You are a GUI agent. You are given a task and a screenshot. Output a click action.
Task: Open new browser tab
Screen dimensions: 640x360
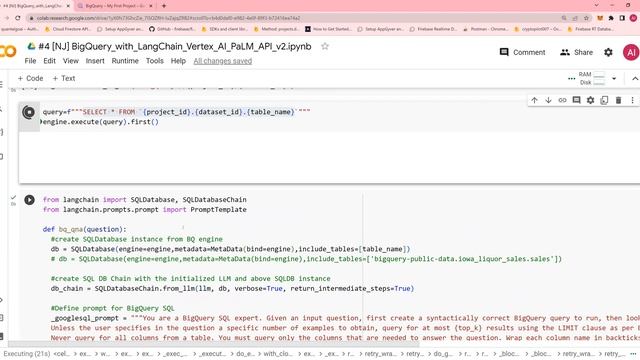tap(164, 6)
